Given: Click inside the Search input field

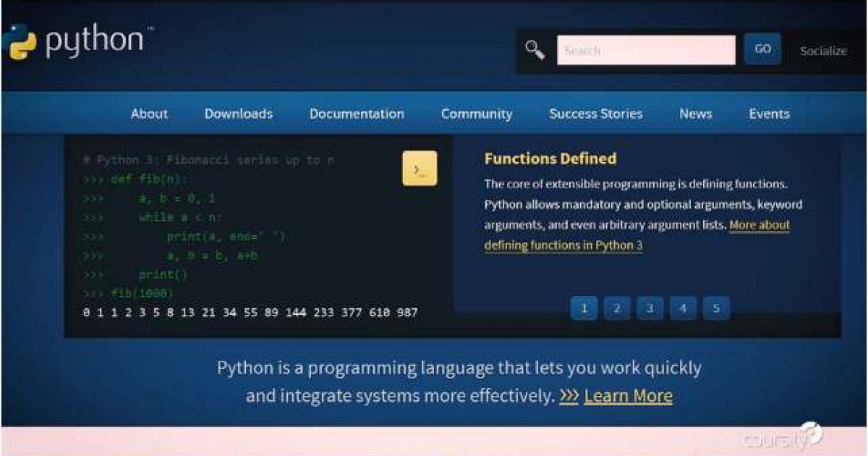Looking at the screenshot, I should (645, 49).
